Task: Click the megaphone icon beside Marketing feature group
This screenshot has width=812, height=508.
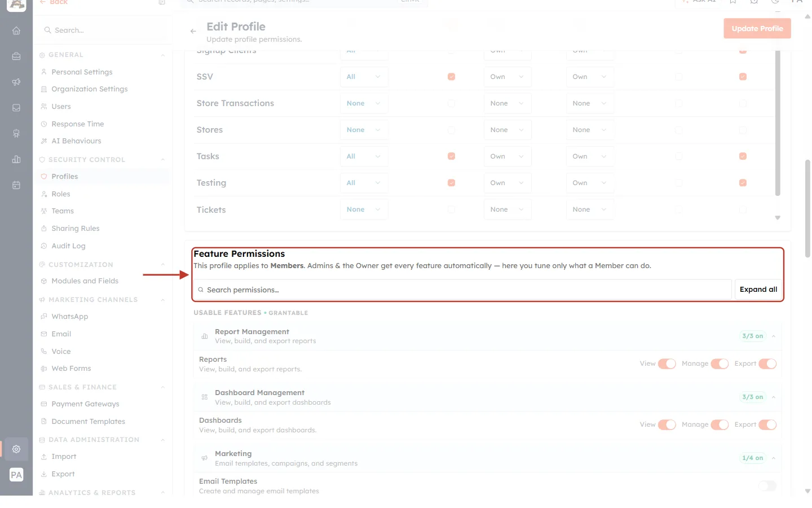Action: point(205,458)
